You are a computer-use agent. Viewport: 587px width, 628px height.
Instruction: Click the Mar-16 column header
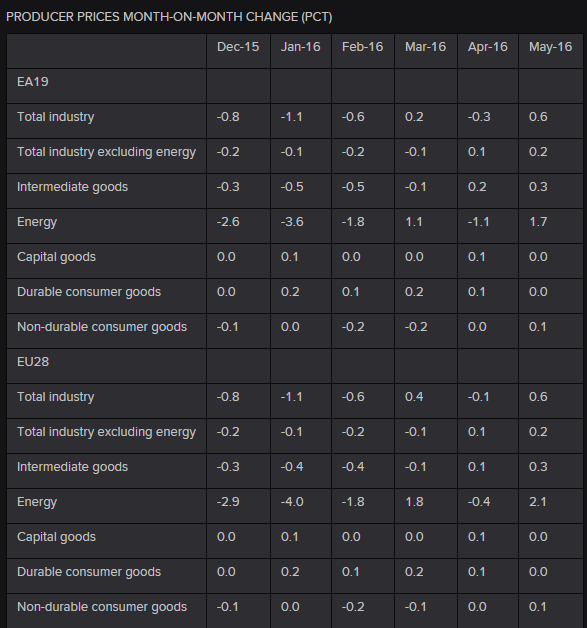coord(425,47)
